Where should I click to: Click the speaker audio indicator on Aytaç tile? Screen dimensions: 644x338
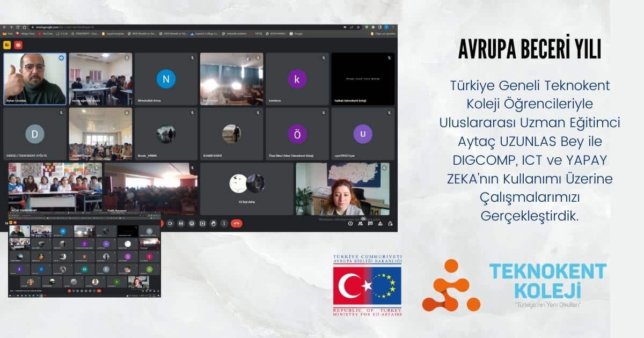[x=61, y=57]
